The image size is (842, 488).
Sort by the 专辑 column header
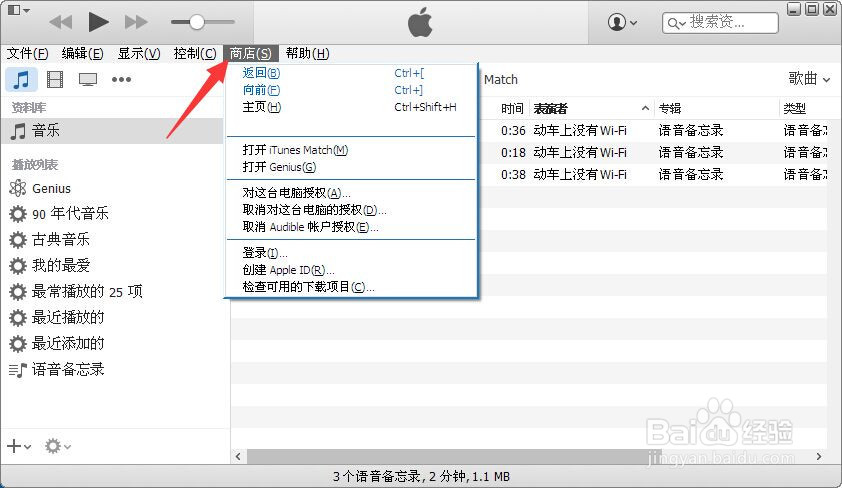717,108
